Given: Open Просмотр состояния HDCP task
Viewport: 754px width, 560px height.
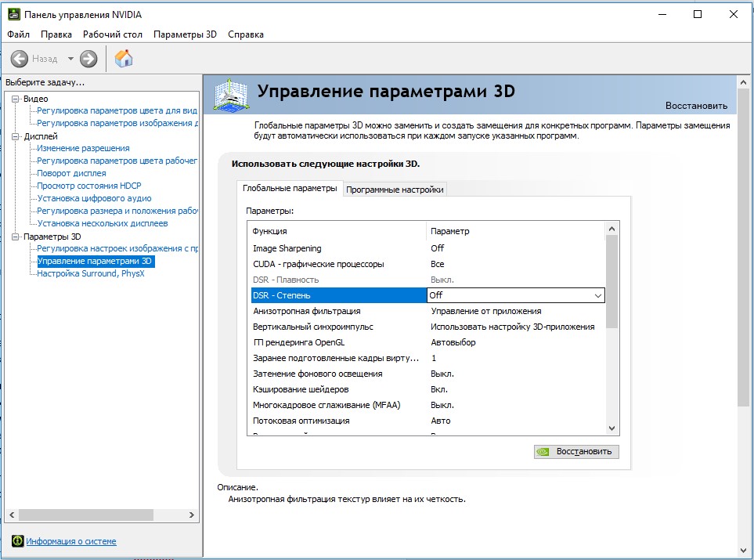Looking at the screenshot, I should tap(89, 186).
